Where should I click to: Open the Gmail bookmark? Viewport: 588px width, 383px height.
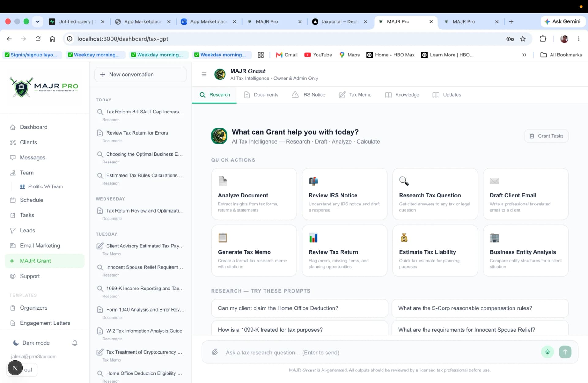click(287, 55)
